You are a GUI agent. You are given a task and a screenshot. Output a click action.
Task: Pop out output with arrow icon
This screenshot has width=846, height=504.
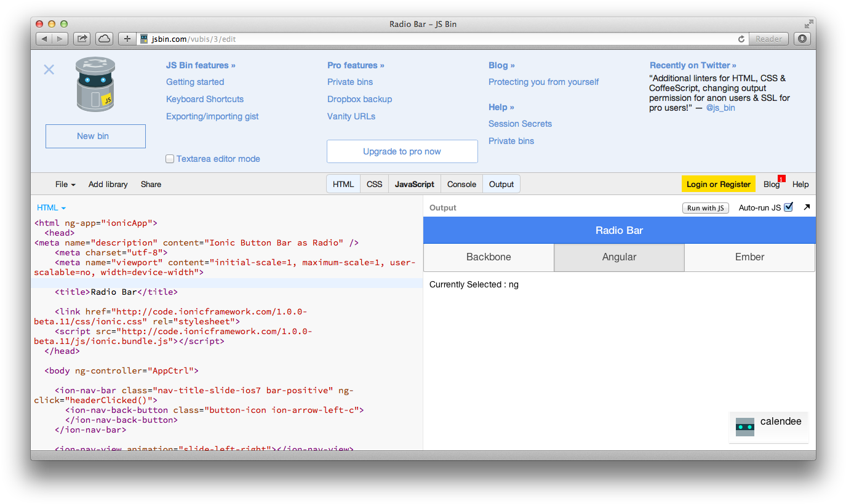click(x=807, y=207)
